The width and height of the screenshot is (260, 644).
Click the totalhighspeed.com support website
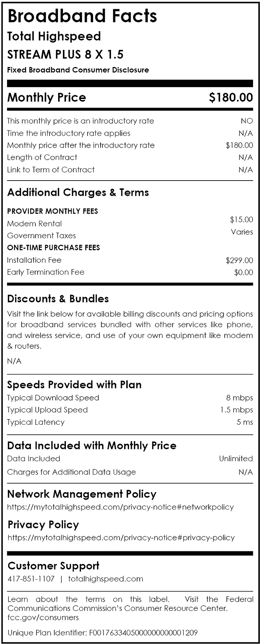(x=105, y=579)
